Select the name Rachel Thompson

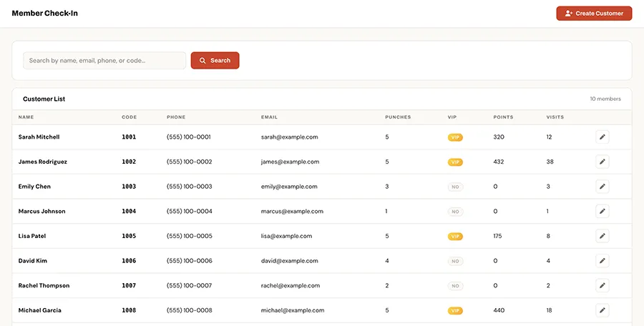[44, 285]
